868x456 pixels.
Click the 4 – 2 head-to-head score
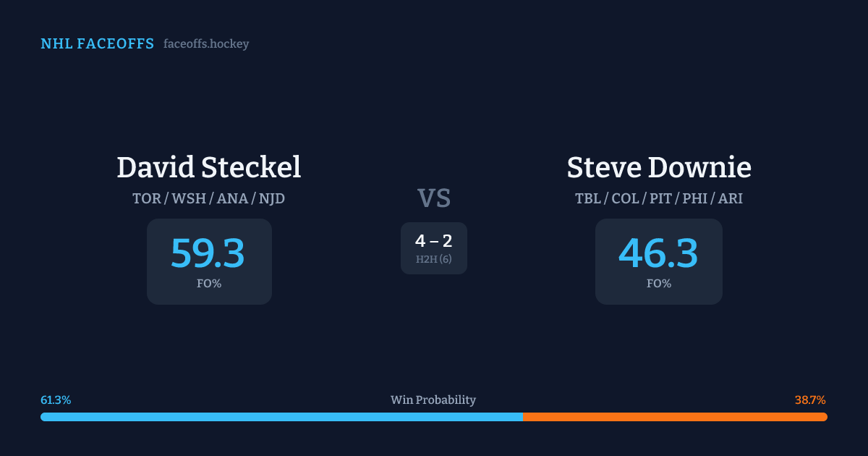coord(434,242)
